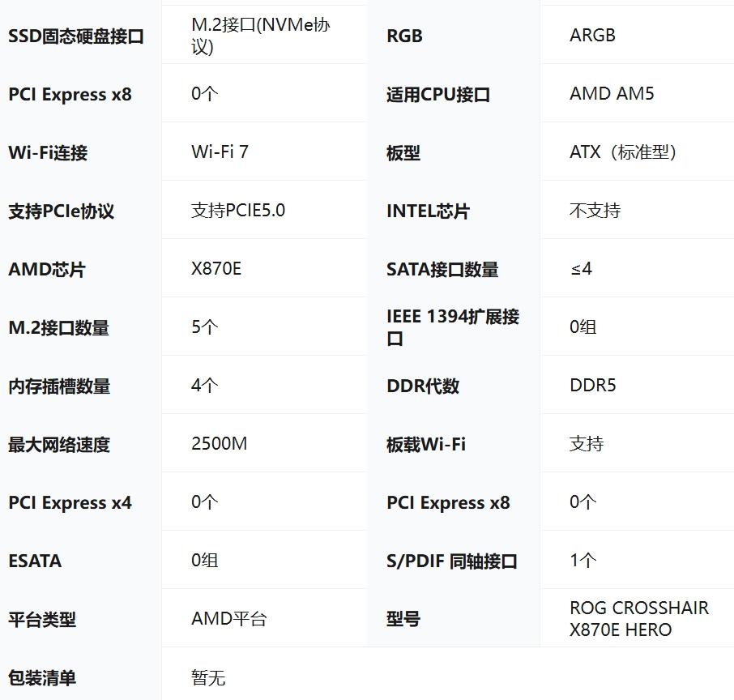The image size is (734, 700).
Task: Select the M.2接口数量 label
Action: (58, 328)
